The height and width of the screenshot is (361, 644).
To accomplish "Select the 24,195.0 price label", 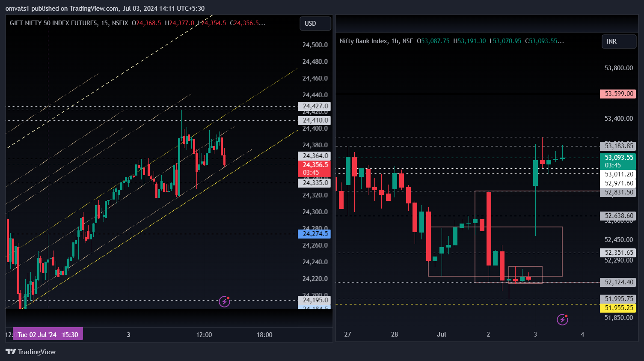I will click(x=315, y=300).
